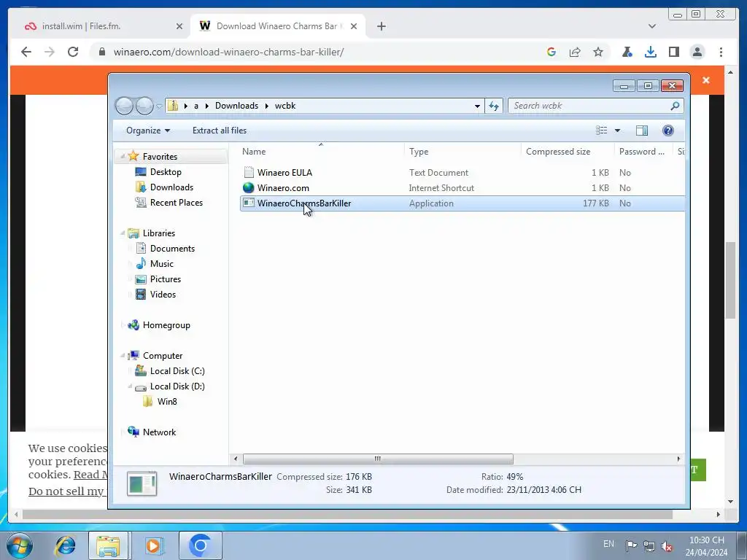Close the Download Winaero Charms Bar tab

(x=354, y=27)
